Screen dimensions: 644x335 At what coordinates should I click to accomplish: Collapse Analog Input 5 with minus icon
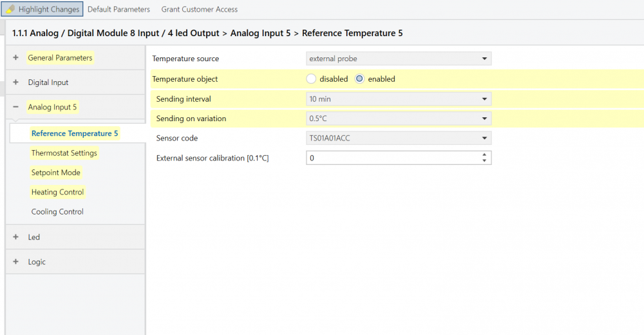coord(15,107)
